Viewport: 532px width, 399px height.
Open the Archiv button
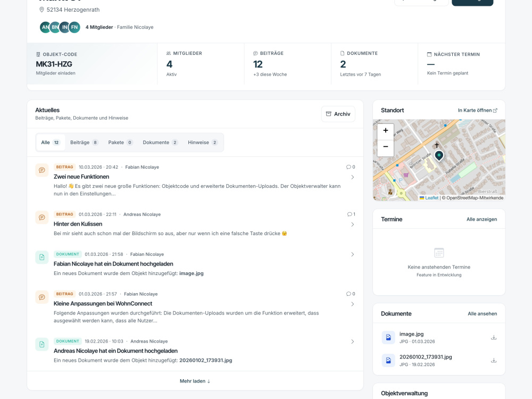pos(338,114)
